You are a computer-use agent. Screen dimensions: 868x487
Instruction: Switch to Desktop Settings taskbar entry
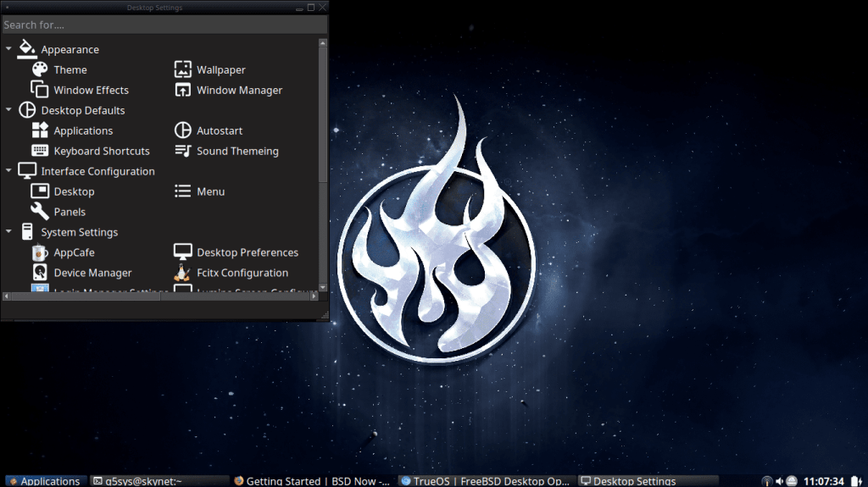click(648, 481)
